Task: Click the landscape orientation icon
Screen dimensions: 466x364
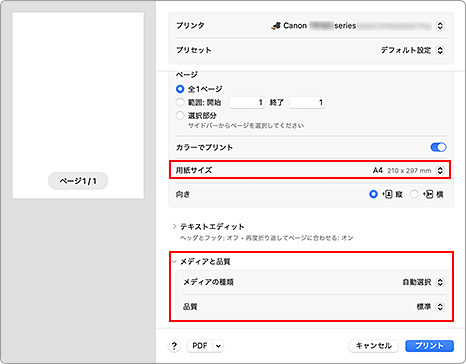Action: [x=428, y=194]
